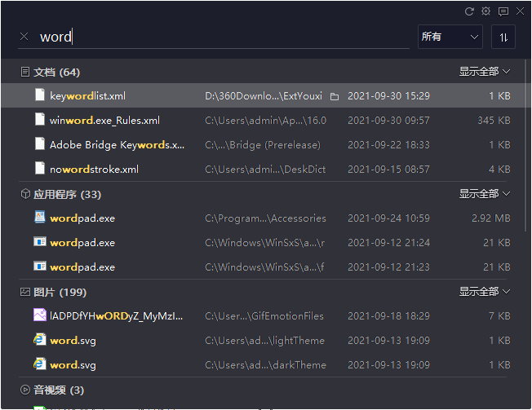Click the pictures category icon

click(x=25, y=292)
